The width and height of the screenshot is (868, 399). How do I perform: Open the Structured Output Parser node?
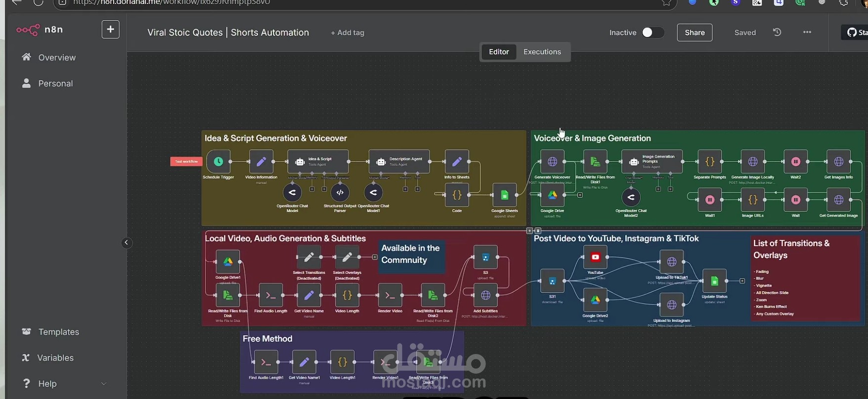pos(340,193)
